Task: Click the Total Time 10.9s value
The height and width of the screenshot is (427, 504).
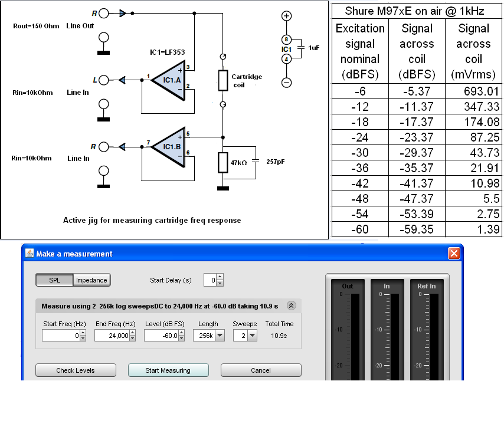Action: coord(279,336)
